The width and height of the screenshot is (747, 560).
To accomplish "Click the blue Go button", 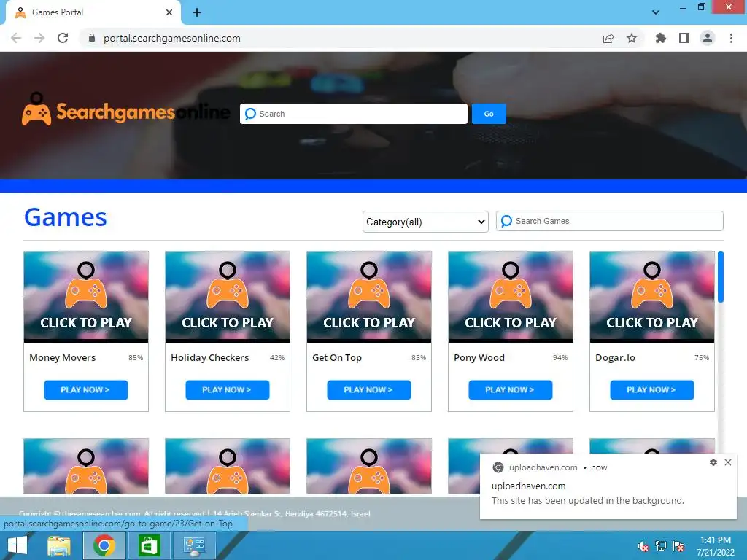I will click(x=489, y=114).
